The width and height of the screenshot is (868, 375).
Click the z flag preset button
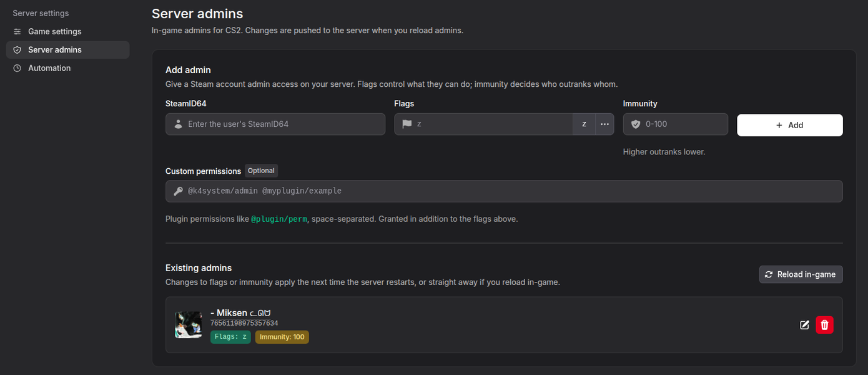click(x=584, y=124)
